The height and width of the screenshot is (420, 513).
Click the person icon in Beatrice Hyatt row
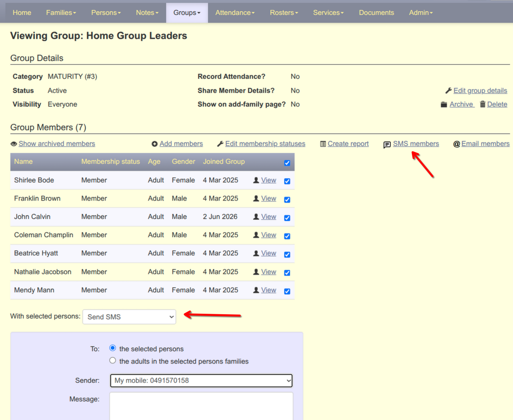tap(256, 253)
